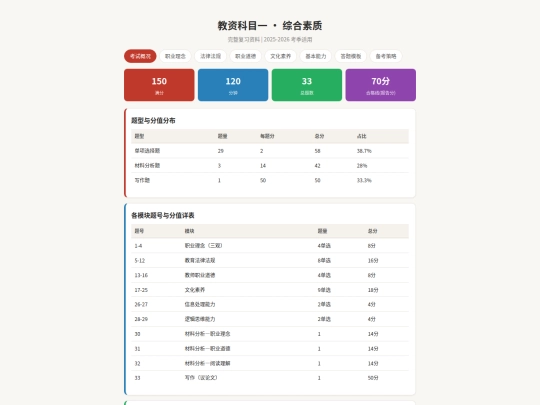Screen dimensions: 540x405
Task: Click the 模块 column header
Action: point(189,231)
